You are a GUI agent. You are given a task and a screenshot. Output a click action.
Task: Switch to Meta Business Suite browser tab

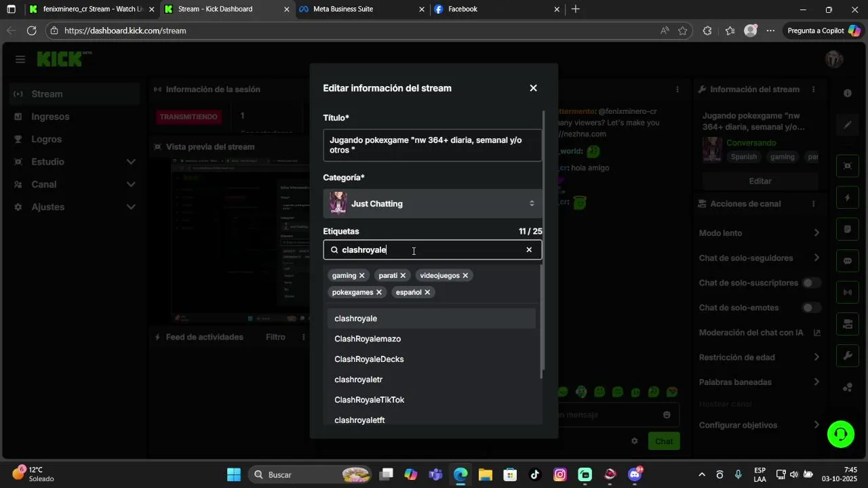(362, 9)
